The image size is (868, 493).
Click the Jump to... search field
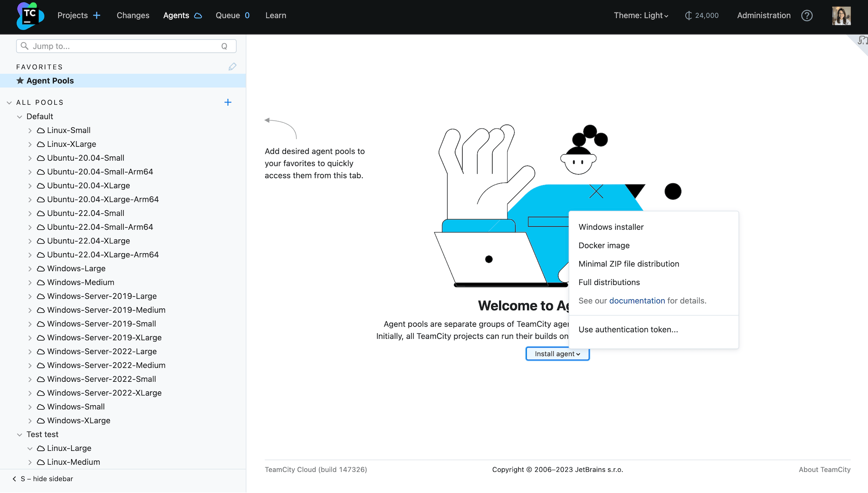(126, 46)
